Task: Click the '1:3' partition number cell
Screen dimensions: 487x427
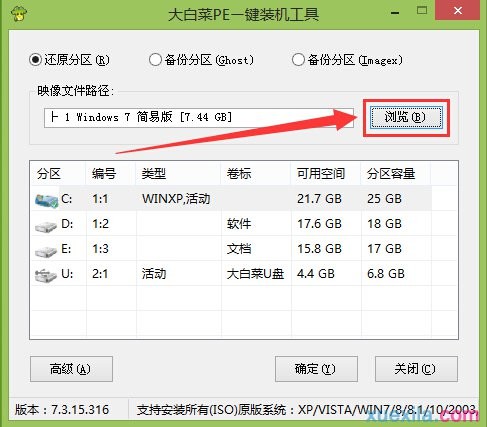Action: [x=100, y=249]
